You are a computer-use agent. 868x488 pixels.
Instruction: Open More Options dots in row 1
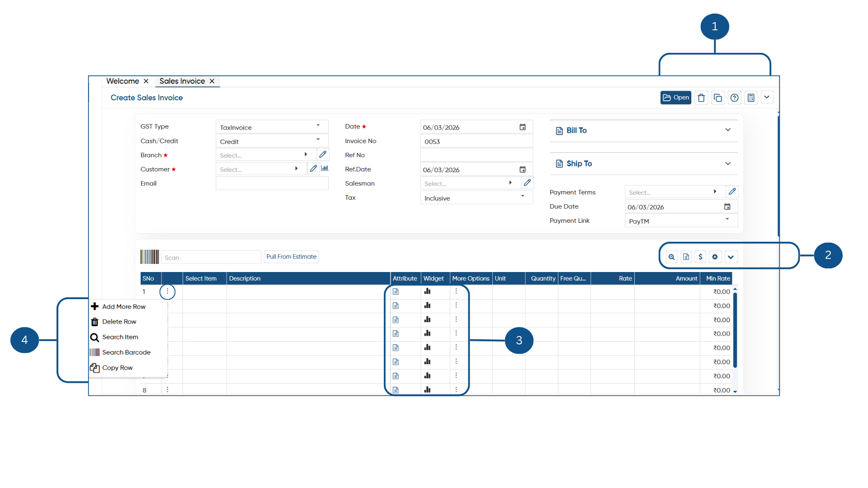click(x=456, y=291)
